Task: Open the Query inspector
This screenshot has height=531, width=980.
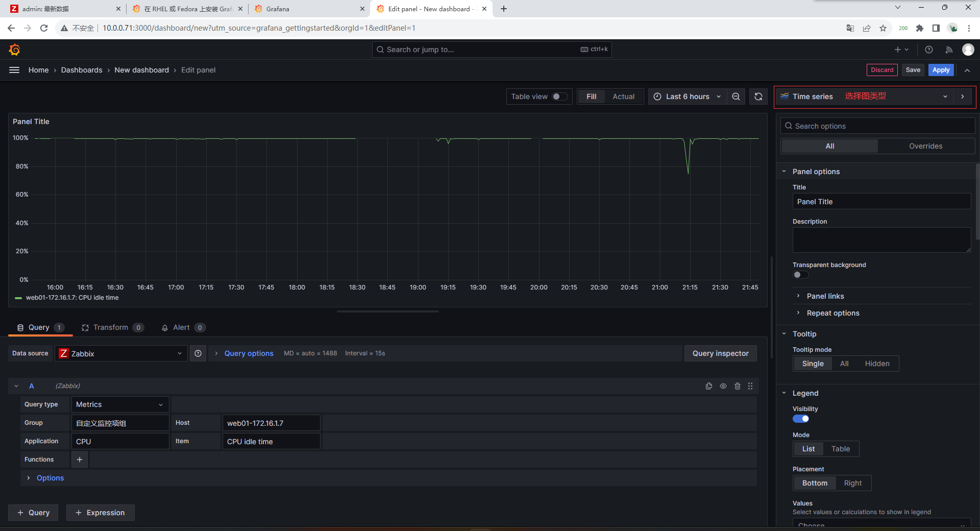Action: (720, 353)
